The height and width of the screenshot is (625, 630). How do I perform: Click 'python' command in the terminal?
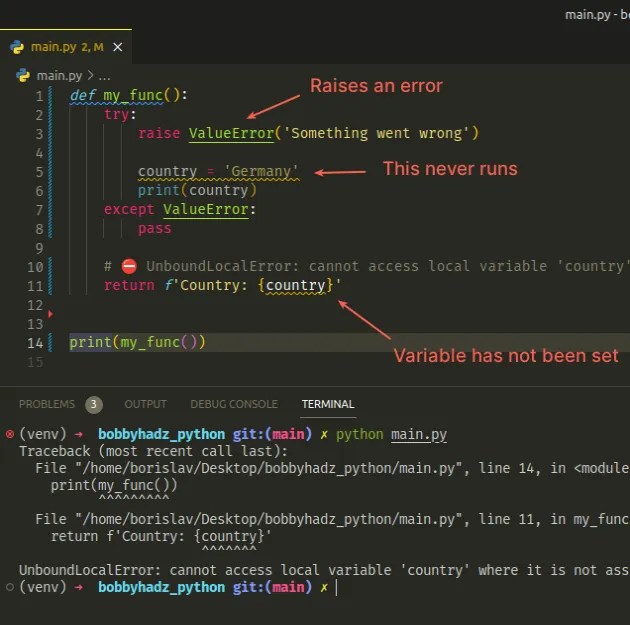point(360,435)
